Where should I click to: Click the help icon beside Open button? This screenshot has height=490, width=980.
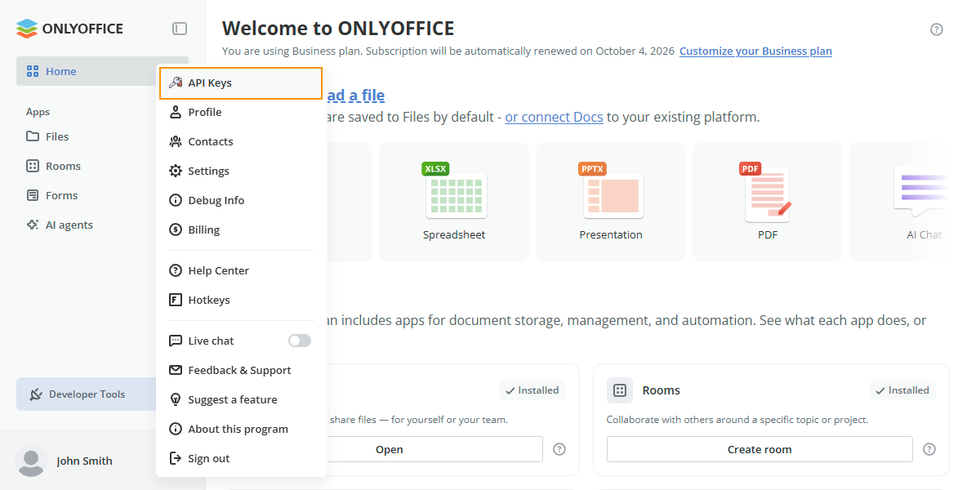[559, 449]
